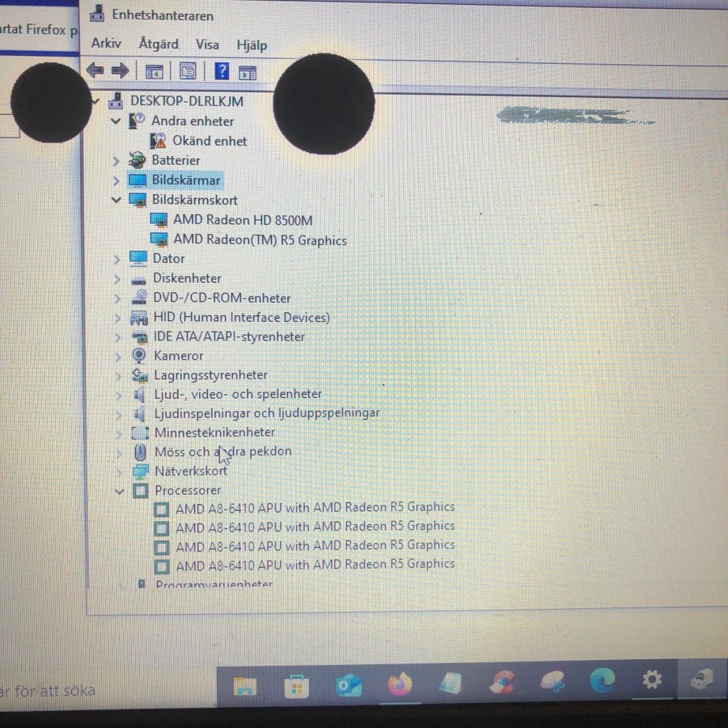Select AMD Radeon HD 8500M adapter
This screenshot has height=728, width=728.
(243, 219)
